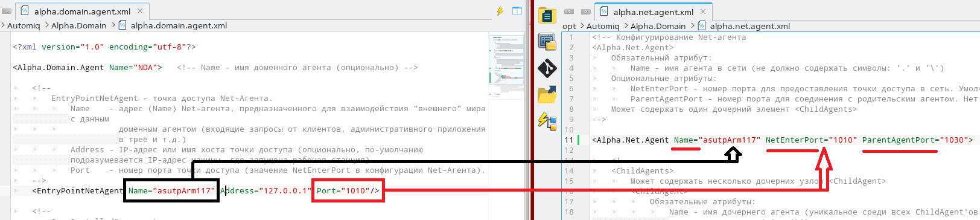Click Automiq breadcrumb in right editor
The width and height of the screenshot is (980, 220).
[x=603, y=26]
